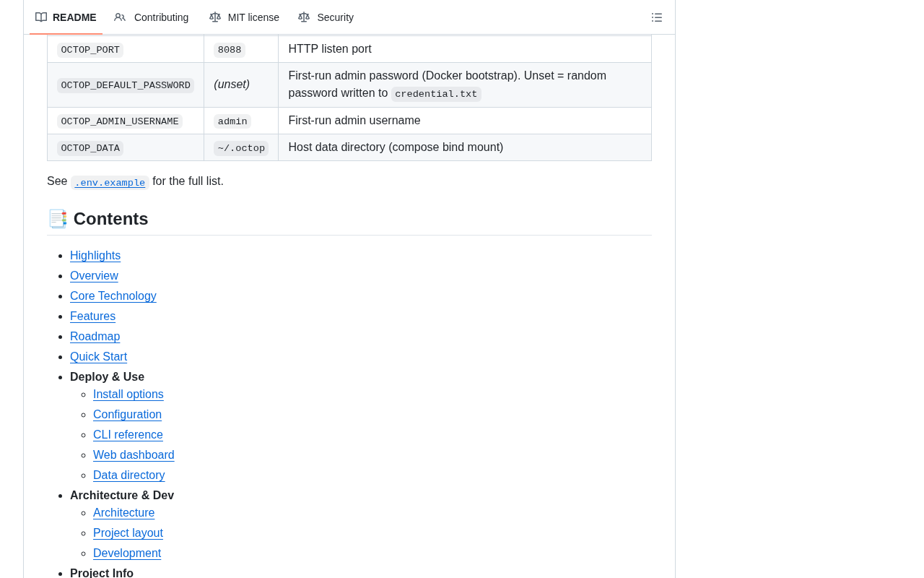The height and width of the screenshot is (578, 924).
Task: Click the Data directory link
Action: click(128, 475)
